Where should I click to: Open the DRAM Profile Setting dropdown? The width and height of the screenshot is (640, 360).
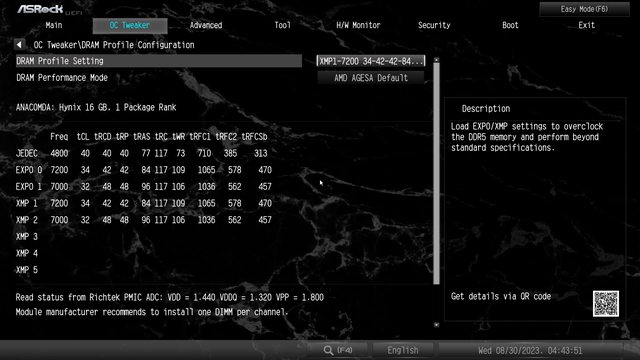371,61
